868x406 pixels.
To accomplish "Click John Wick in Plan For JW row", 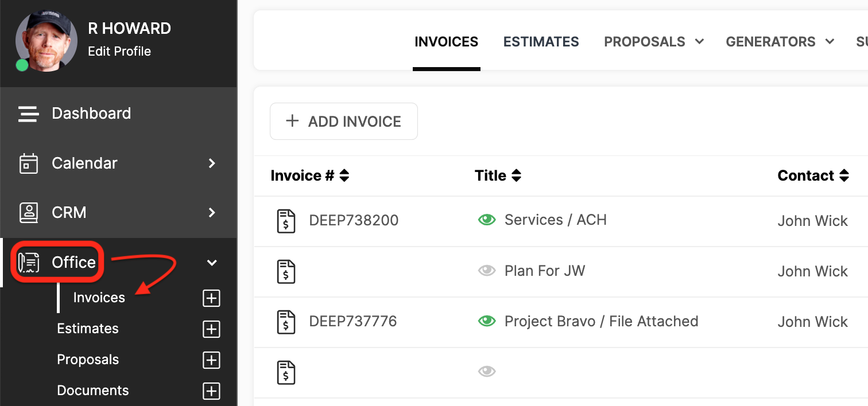I will click(x=813, y=271).
